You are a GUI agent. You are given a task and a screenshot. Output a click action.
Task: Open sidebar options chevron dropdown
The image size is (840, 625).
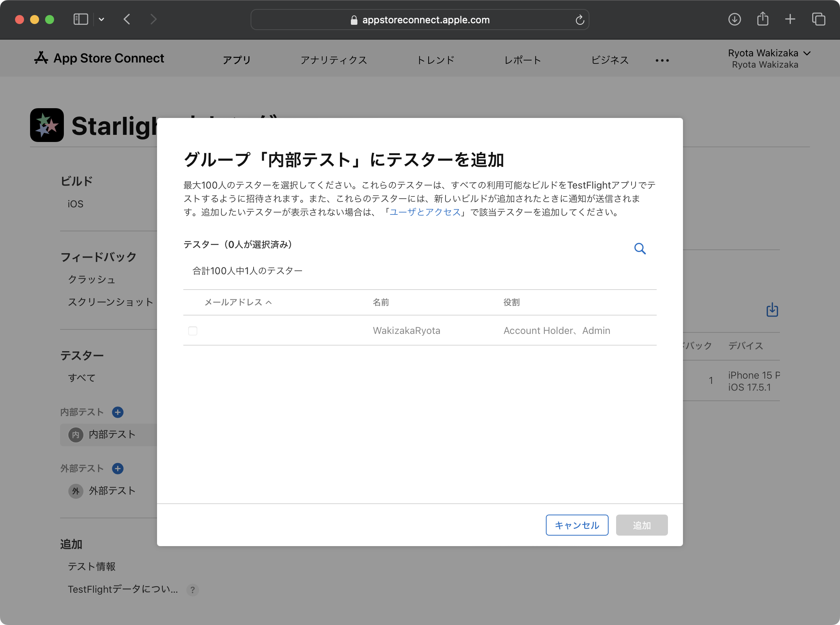101,19
